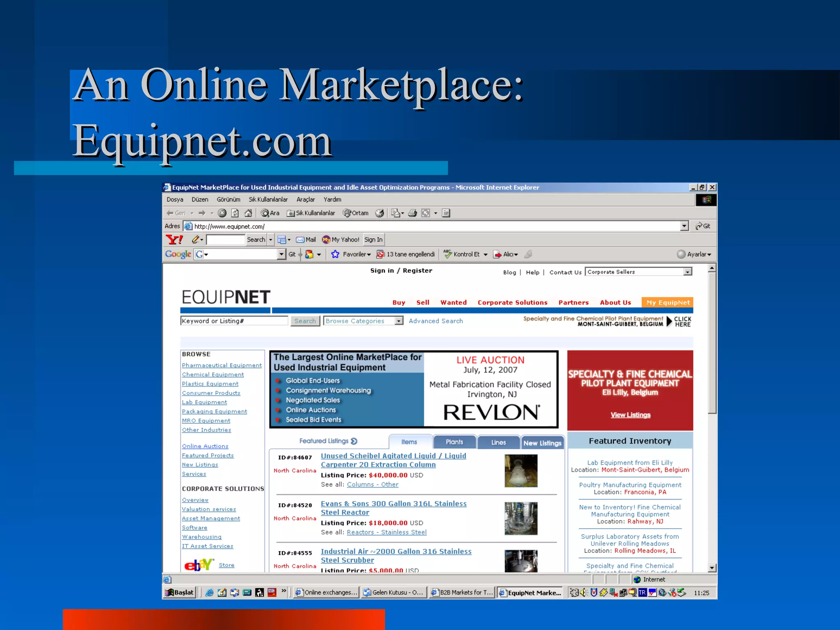The image size is (840, 630).
Task: Click View Listings in red banner
Action: point(630,415)
